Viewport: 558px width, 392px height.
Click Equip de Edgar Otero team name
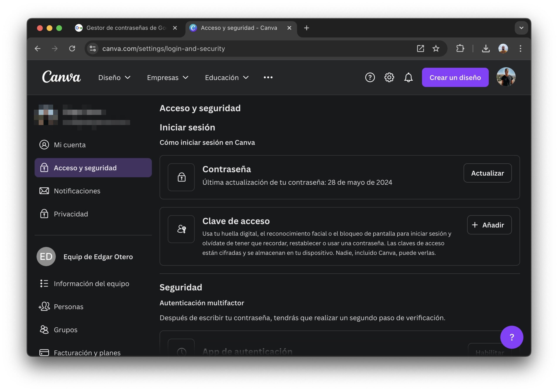pos(98,257)
